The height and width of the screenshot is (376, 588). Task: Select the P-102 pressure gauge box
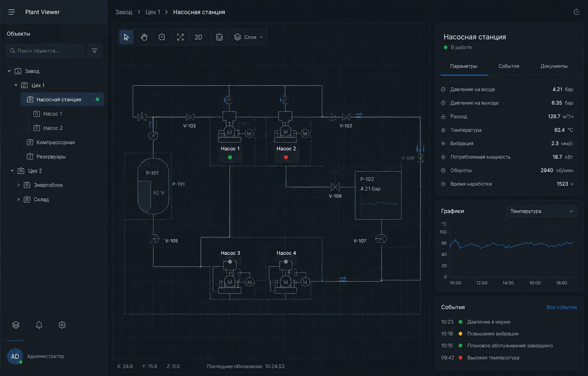point(378,195)
